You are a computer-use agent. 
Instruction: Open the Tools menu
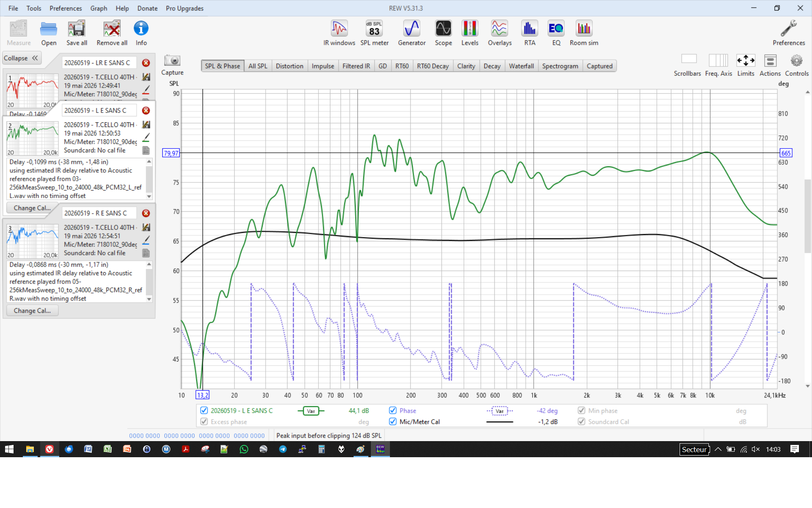click(34, 8)
